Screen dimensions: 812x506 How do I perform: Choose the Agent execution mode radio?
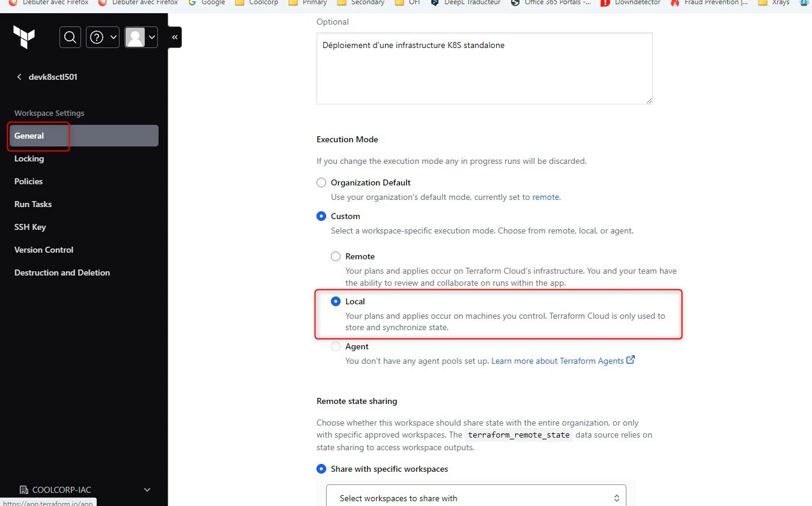tap(336, 346)
